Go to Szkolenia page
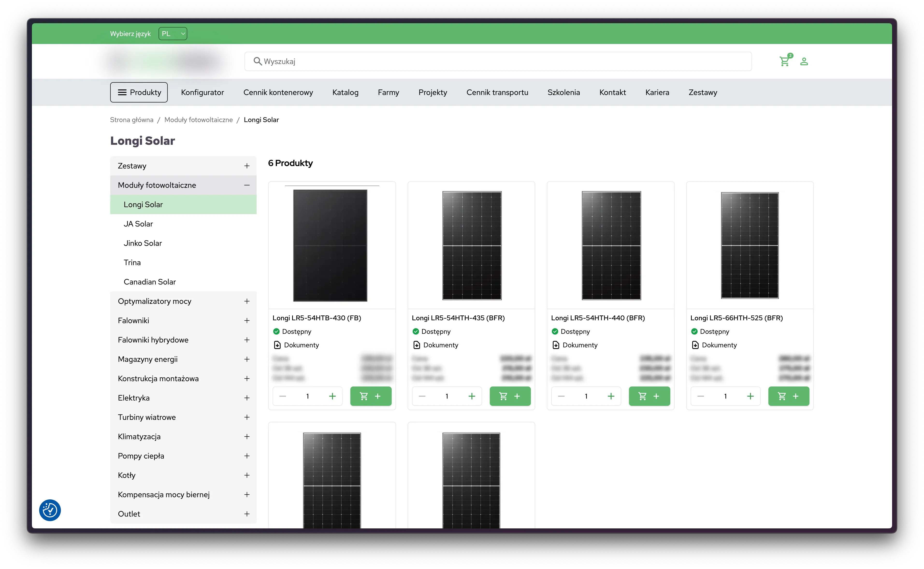This screenshot has width=924, height=569. pyautogui.click(x=564, y=92)
